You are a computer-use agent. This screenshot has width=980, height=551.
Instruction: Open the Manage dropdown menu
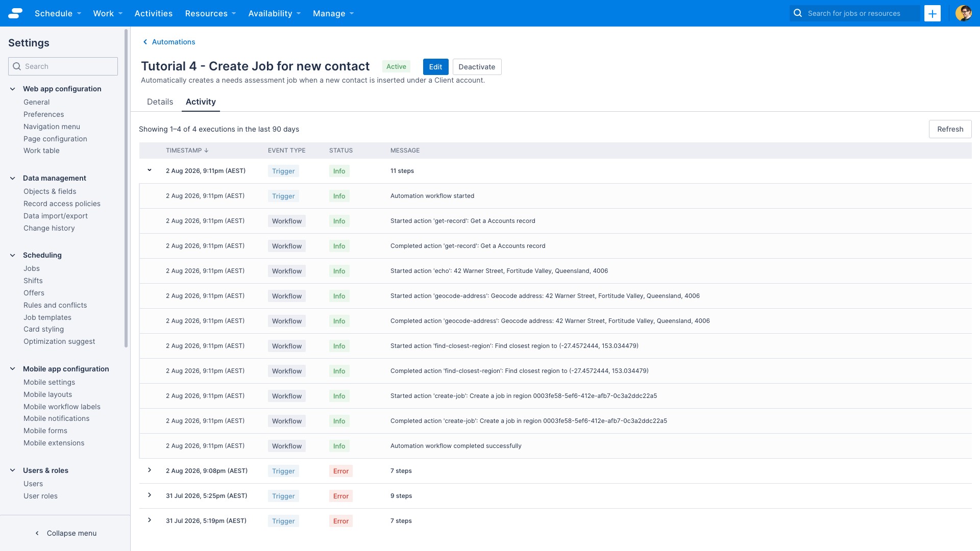click(333, 13)
